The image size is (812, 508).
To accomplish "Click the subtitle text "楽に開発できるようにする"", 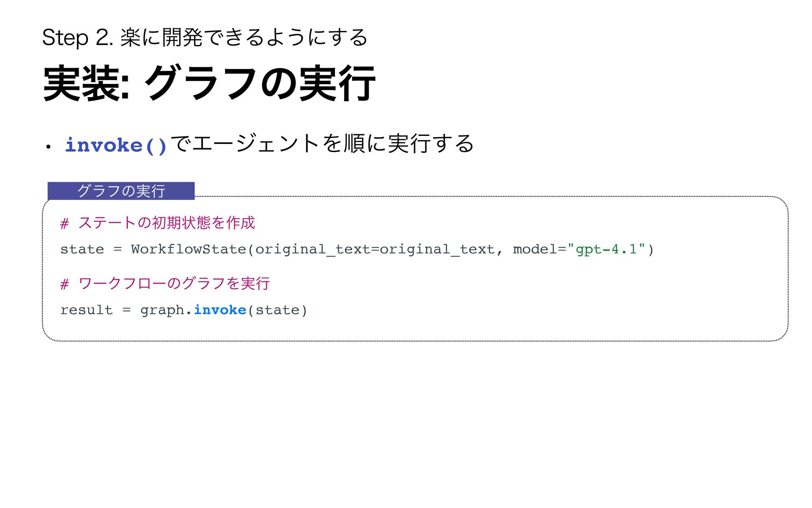I will coord(244,38).
